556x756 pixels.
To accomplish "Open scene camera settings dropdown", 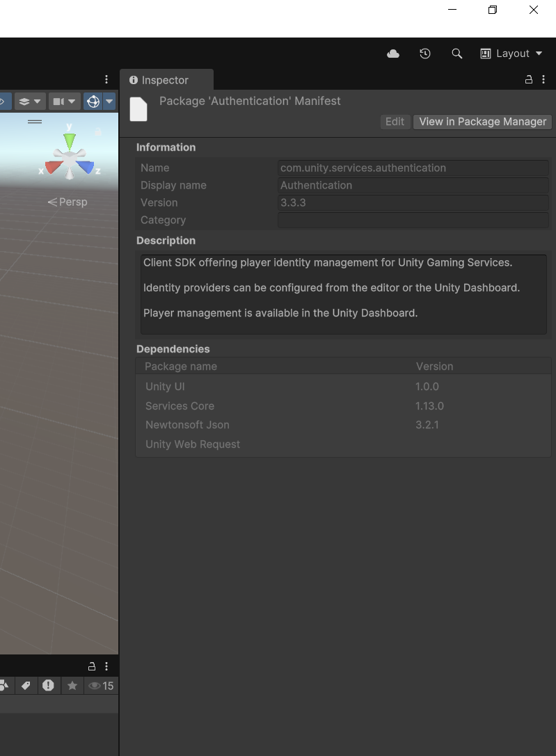I will 65,102.
